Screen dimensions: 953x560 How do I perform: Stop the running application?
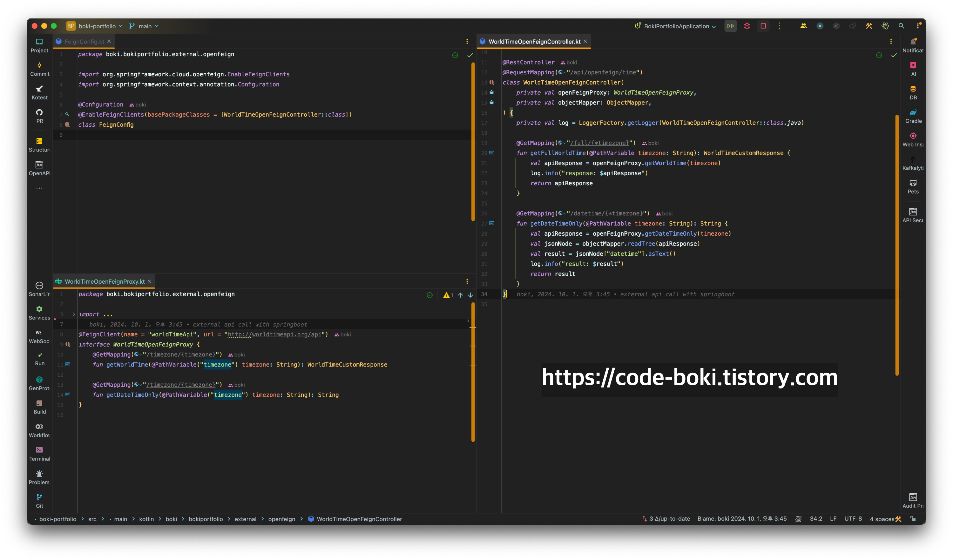point(763,26)
